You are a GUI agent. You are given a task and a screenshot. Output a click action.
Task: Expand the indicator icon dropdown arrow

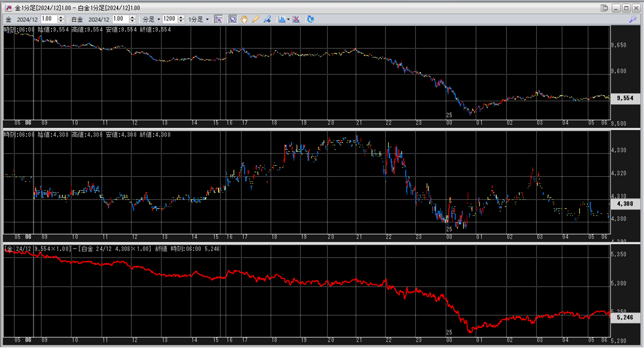[x=288, y=20]
